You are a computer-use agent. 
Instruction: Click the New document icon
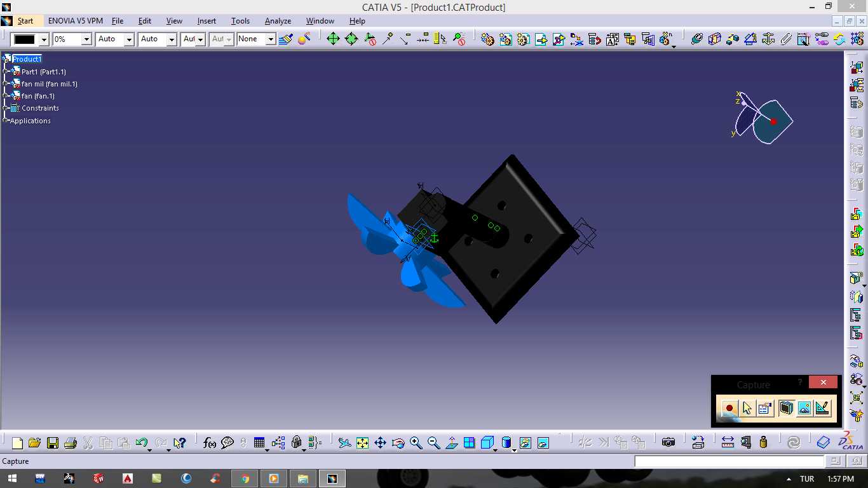[17, 443]
